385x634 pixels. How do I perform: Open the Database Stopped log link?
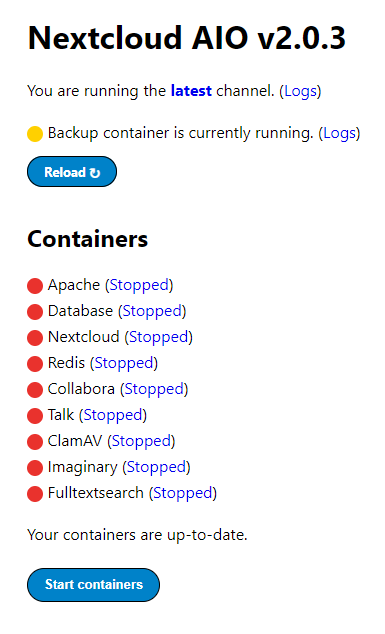click(x=152, y=311)
